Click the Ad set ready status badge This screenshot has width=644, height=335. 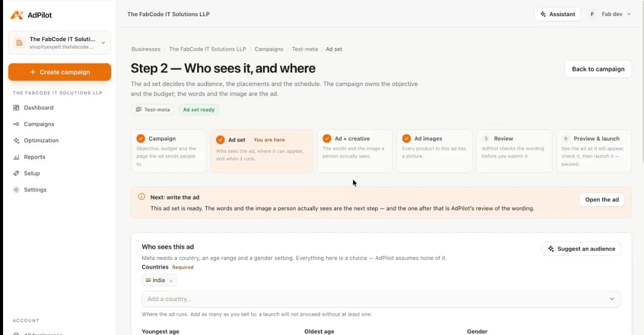coord(199,110)
